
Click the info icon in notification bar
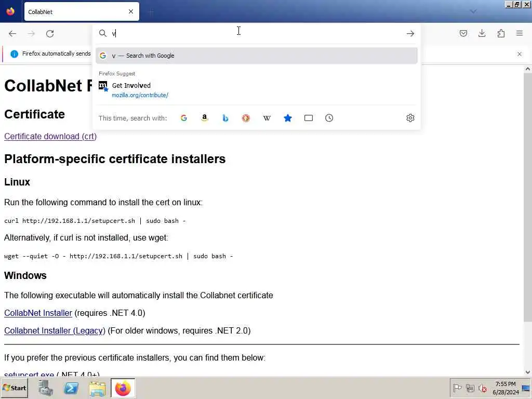[x=14, y=54]
